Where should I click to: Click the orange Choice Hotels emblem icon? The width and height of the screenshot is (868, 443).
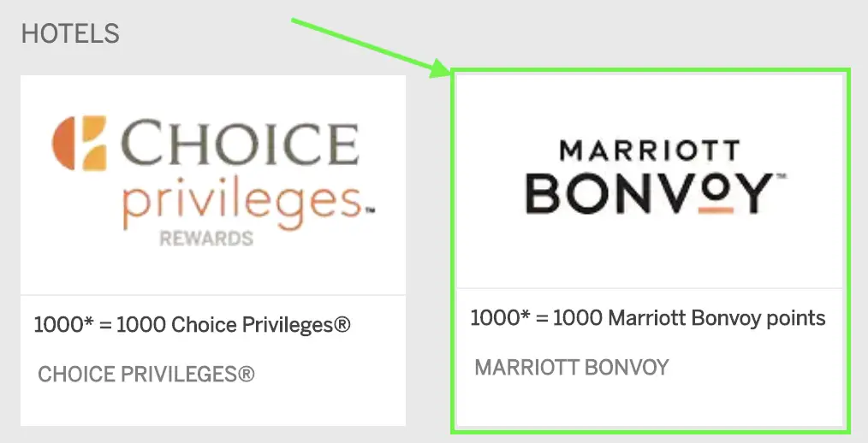pos(79,143)
